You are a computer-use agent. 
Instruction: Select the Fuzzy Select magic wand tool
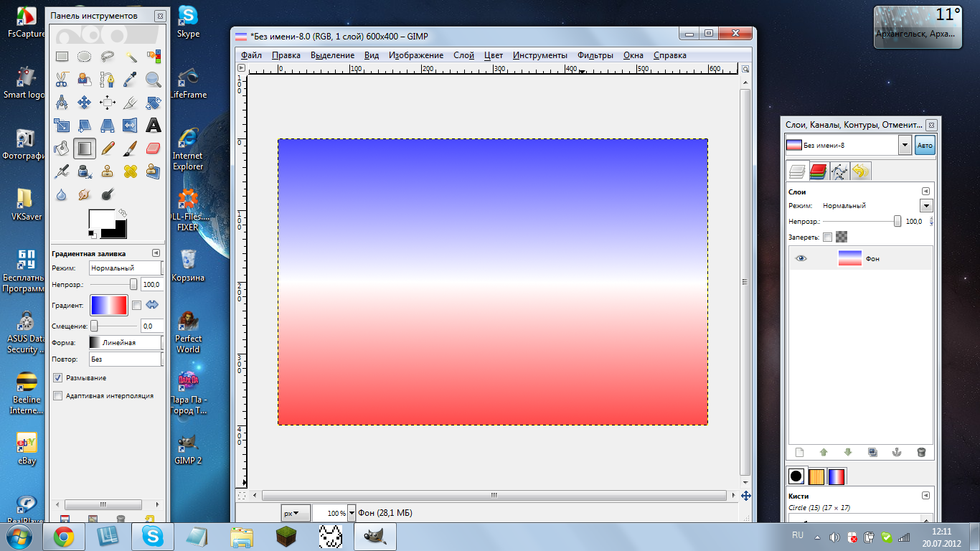click(x=131, y=57)
